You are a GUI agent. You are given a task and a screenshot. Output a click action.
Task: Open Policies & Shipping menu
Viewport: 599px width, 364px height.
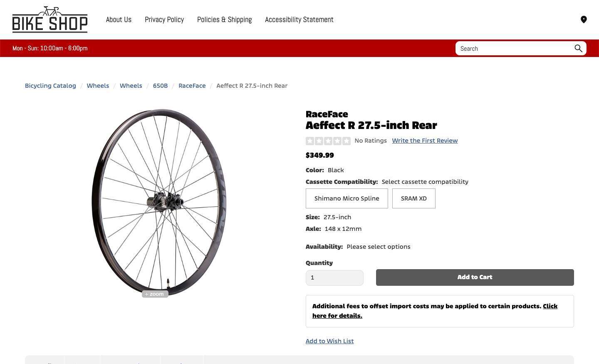pyautogui.click(x=224, y=20)
